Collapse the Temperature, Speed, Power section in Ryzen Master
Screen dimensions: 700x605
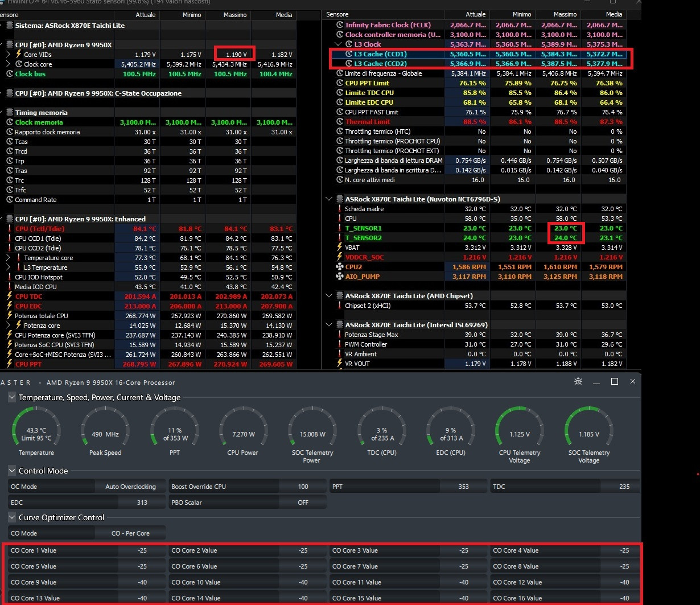click(x=13, y=397)
